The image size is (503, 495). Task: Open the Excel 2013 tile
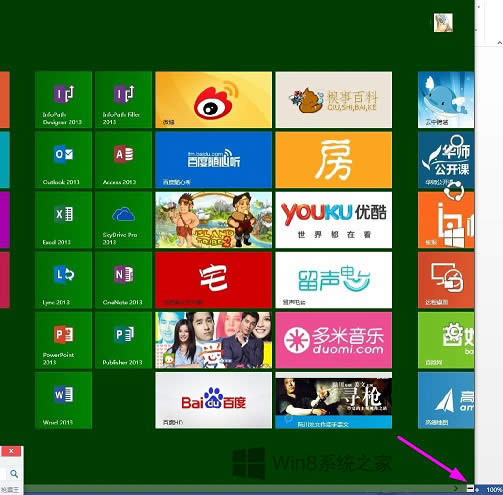(x=63, y=220)
